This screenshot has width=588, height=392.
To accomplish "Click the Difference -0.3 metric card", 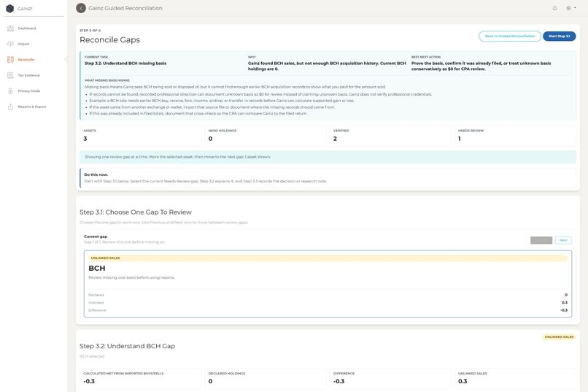I will pyautogui.click(x=390, y=378).
